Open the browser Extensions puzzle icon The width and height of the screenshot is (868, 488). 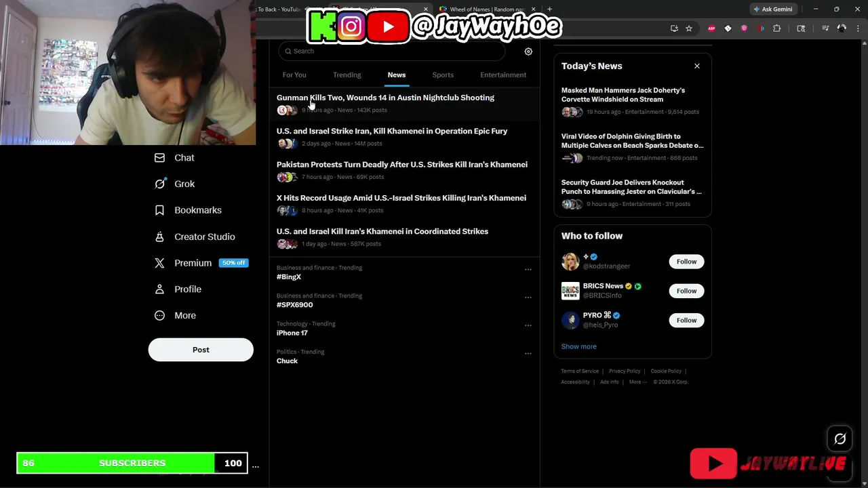pyautogui.click(x=777, y=28)
